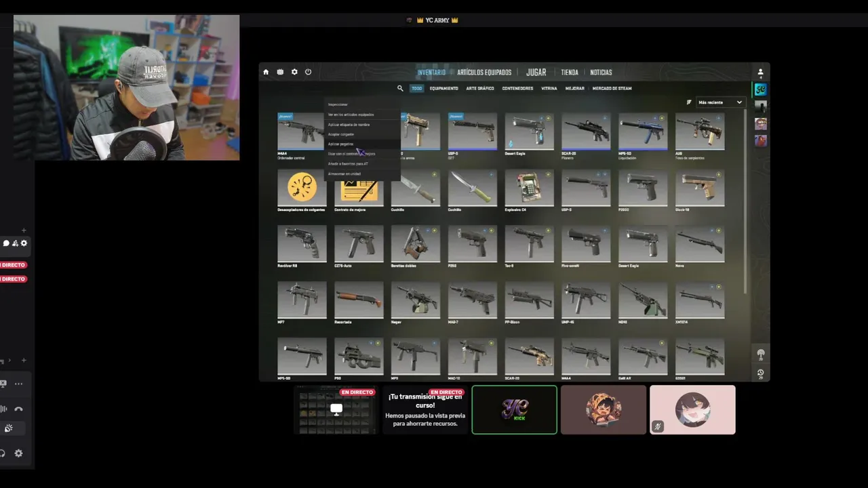Click the muted microphone badge on pink tile
868x488 pixels.
pyautogui.click(x=657, y=426)
